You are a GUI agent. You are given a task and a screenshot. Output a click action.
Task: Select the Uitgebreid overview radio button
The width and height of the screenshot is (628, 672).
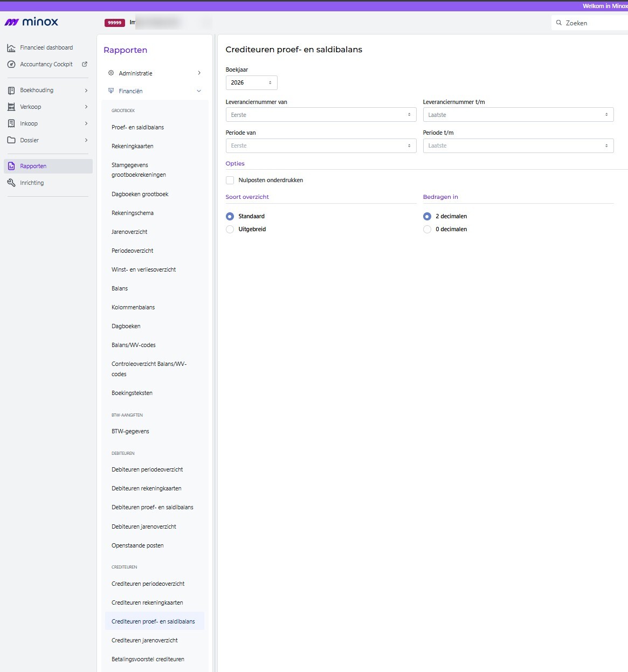[230, 229]
